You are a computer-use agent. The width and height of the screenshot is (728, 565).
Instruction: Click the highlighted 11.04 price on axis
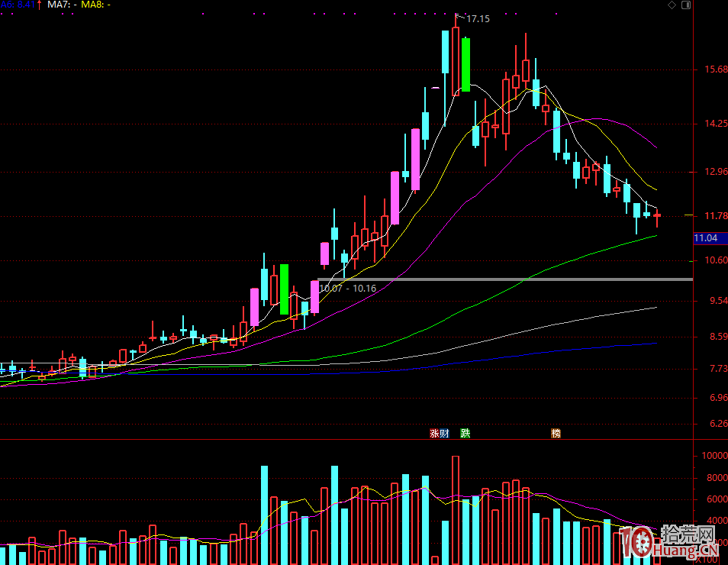710,238
